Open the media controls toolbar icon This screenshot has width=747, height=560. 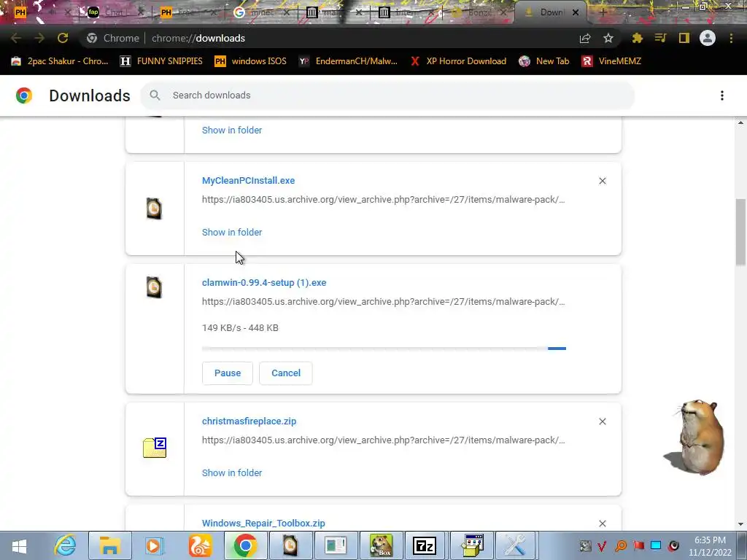660,38
